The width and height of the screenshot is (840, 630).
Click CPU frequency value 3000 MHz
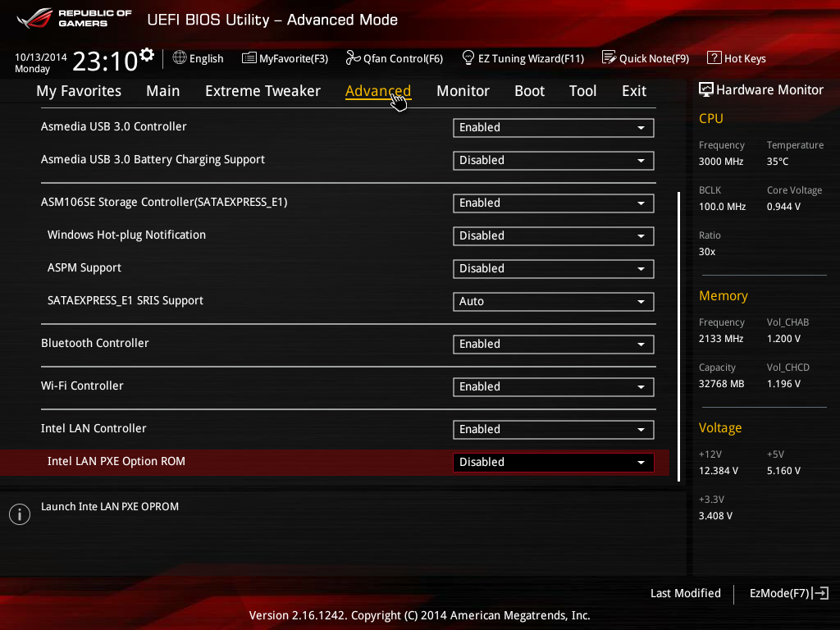click(720, 162)
